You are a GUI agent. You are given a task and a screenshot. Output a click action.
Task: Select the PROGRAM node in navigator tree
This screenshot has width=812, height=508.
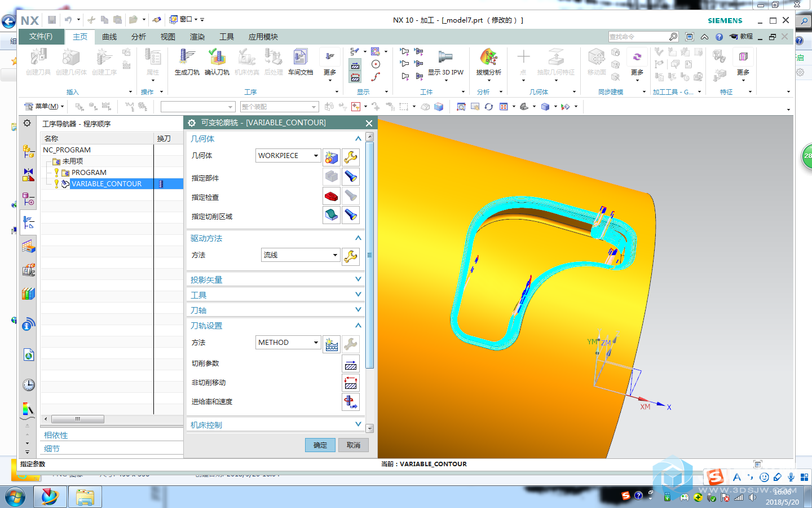[89, 173]
